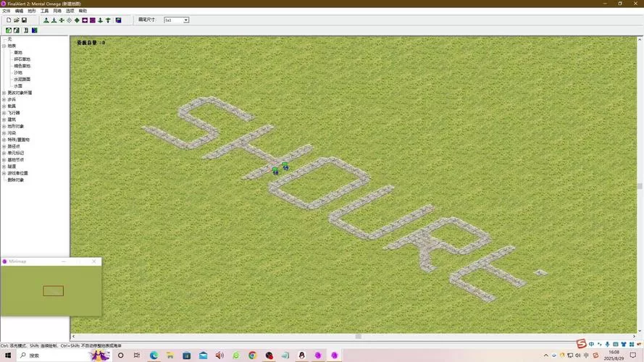Show hidden system tray icons
The image size is (644, 362).
pos(545,355)
